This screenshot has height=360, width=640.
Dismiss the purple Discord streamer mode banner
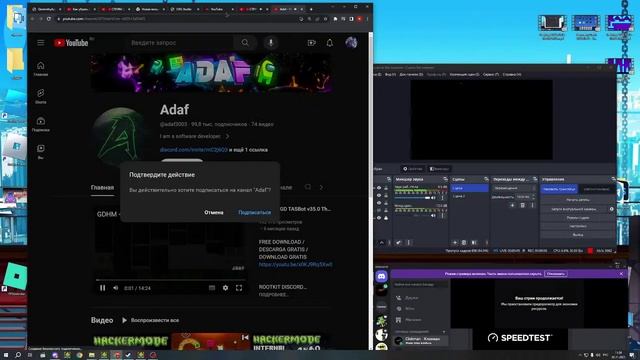click(x=621, y=274)
